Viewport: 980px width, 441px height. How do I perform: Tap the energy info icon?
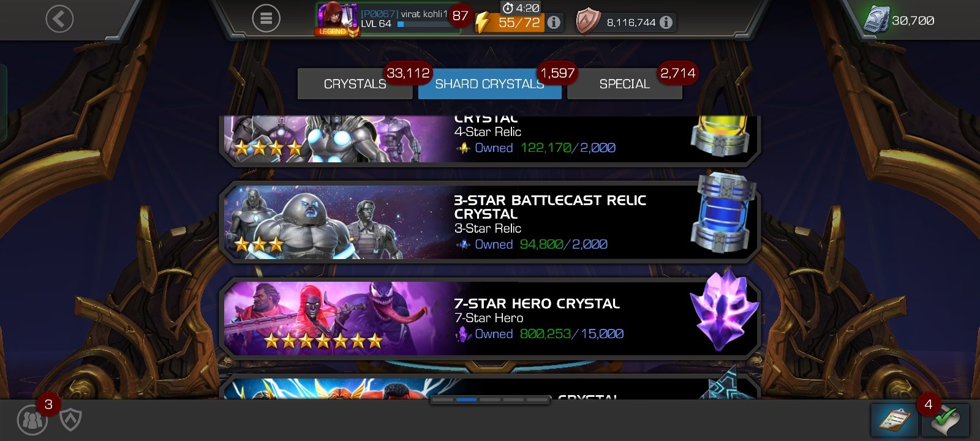[554, 23]
